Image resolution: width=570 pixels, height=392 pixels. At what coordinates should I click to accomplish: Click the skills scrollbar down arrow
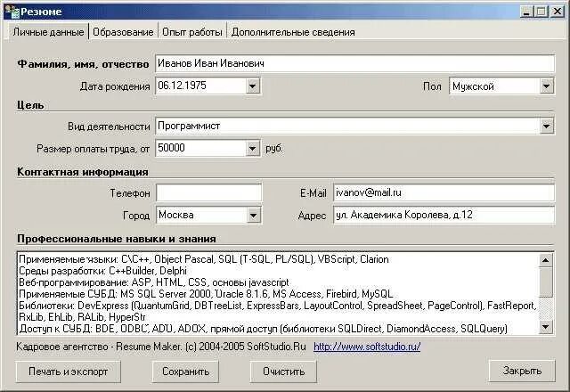(545, 327)
